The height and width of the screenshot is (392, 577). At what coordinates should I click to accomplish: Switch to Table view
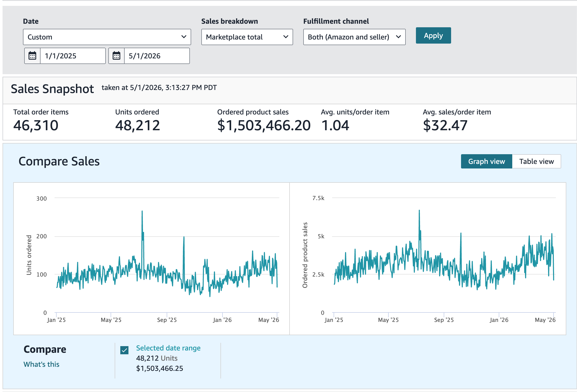coord(536,161)
